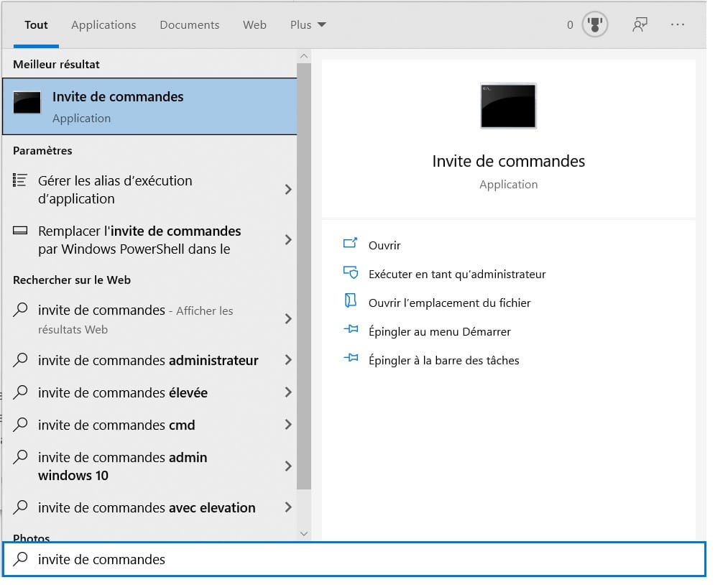Open the Documents tab
This screenshot has width=728, height=585.
(x=190, y=25)
